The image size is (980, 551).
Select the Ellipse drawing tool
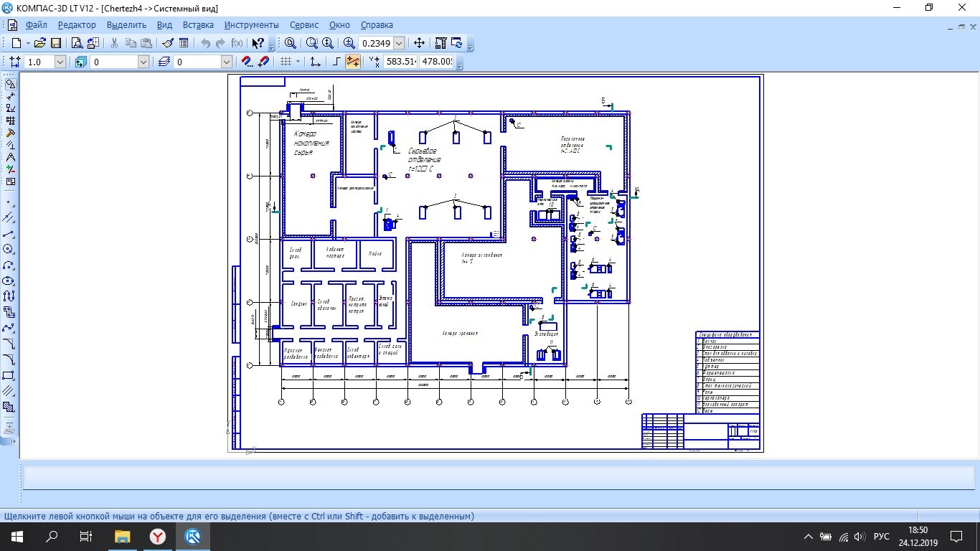coord(9,281)
